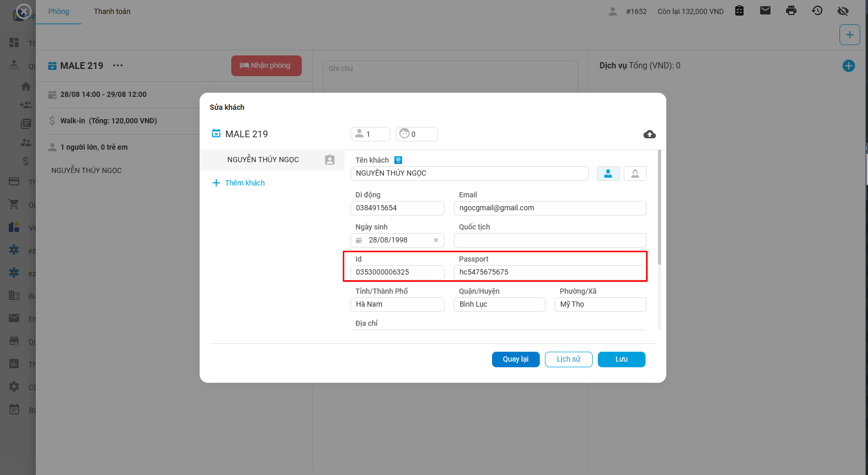This screenshot has height=475, width=868.
Task: Open the Tỉnh/Thành Phố field showing Hà Nam
Action: point(397,305)
